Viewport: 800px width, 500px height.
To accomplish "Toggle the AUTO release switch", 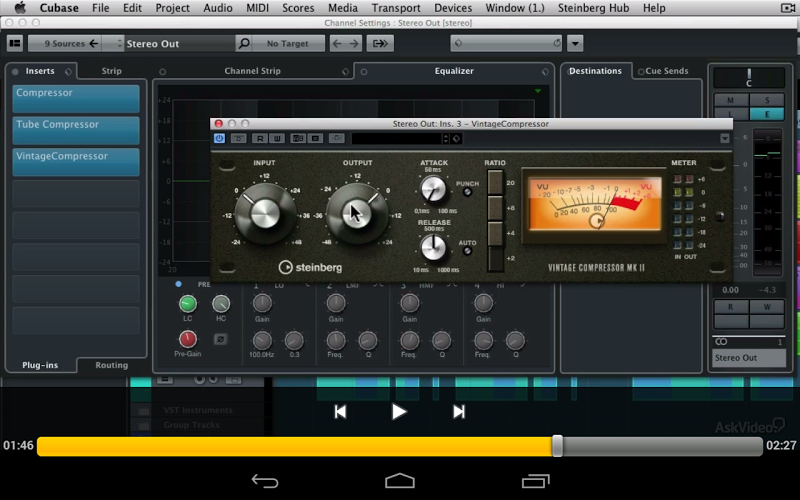I will coord(467,251).
